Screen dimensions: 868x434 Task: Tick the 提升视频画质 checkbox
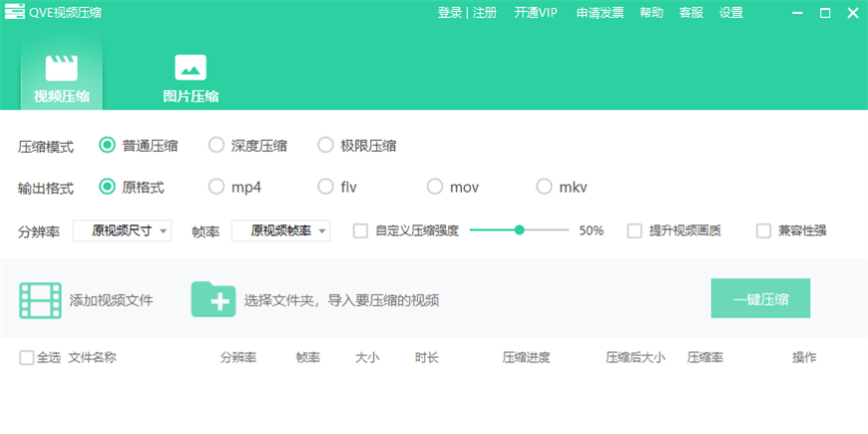635,230
